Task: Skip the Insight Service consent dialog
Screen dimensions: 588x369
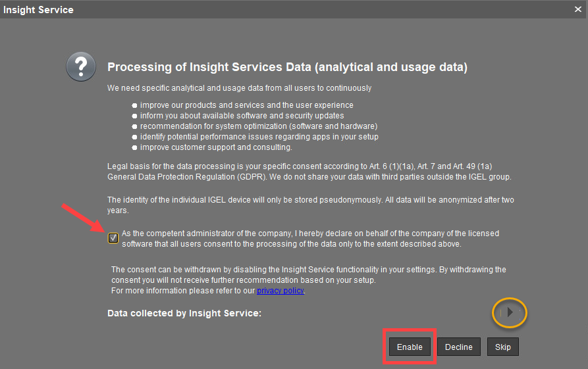Action: pyautogui.click(x=502, y=347)
